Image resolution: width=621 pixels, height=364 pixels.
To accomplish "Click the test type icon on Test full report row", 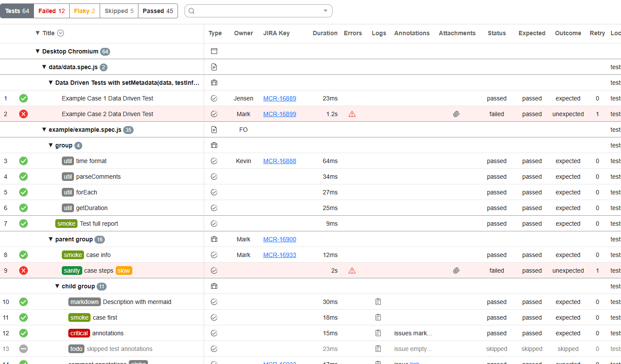I will 214,224.
